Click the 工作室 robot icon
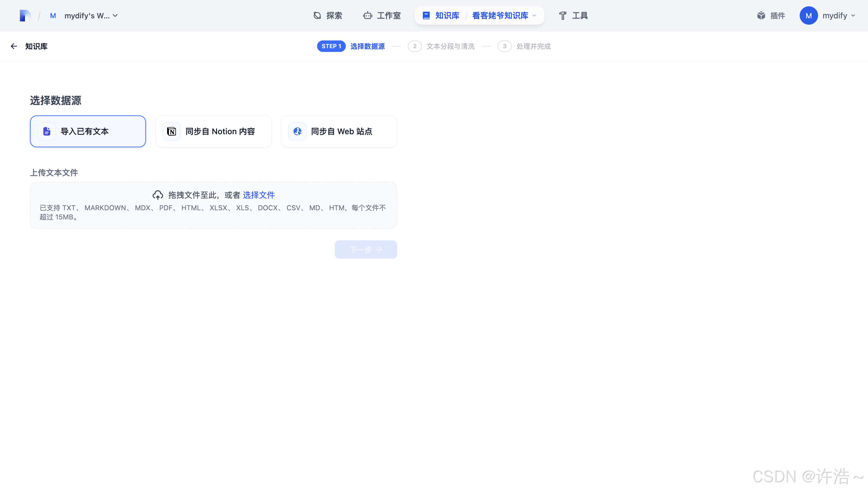The height and width of the screenshot is (491, 868). 367,15
